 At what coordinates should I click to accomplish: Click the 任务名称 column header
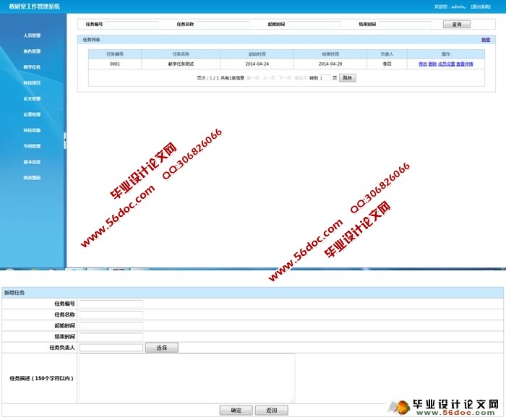pos(181,54)
